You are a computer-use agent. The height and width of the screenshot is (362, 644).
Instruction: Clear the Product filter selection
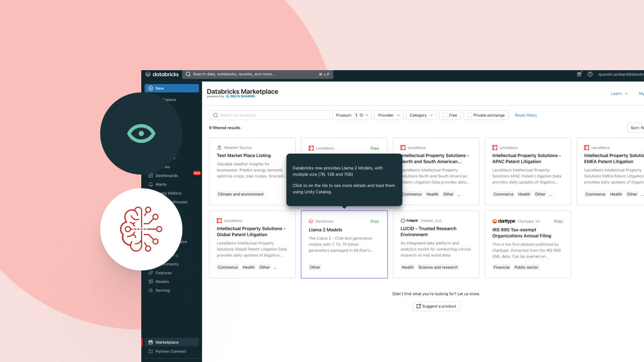[x=361, y=115]
